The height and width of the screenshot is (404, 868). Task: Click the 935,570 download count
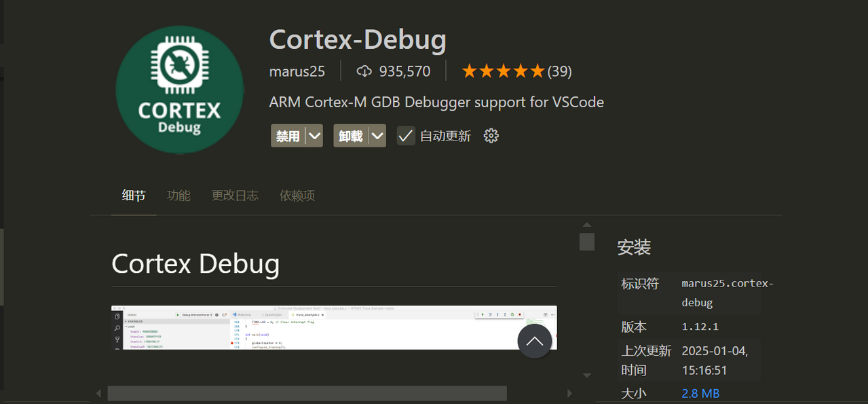(x=405, y=71)
